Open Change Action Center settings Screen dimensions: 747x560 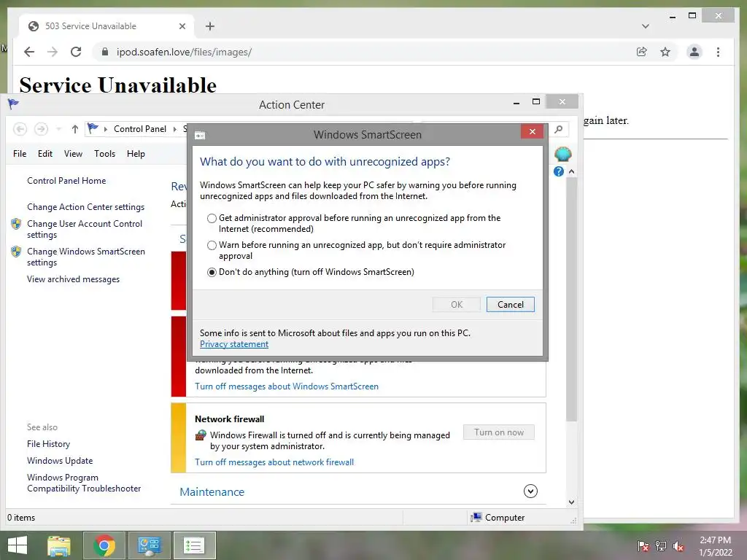pos(86,207)
